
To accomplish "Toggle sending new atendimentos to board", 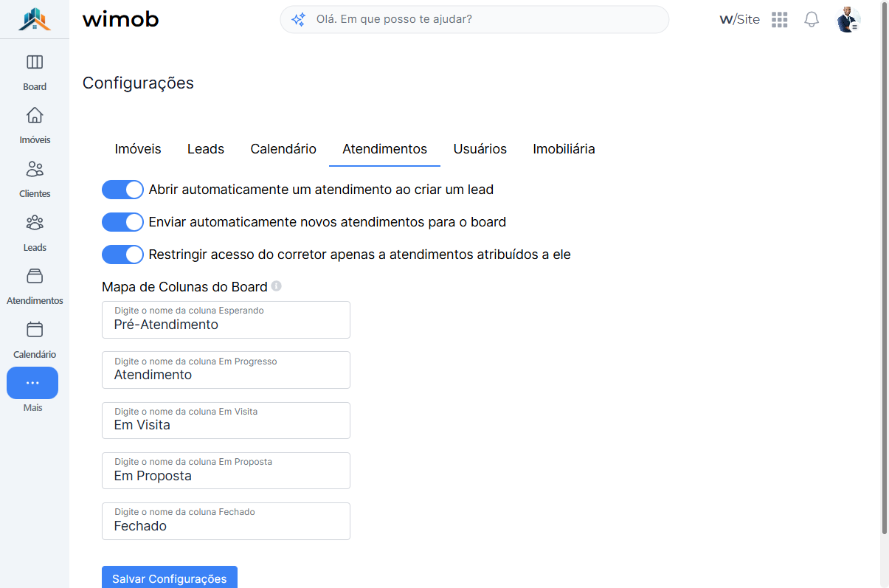I will (x=122, y=222).
